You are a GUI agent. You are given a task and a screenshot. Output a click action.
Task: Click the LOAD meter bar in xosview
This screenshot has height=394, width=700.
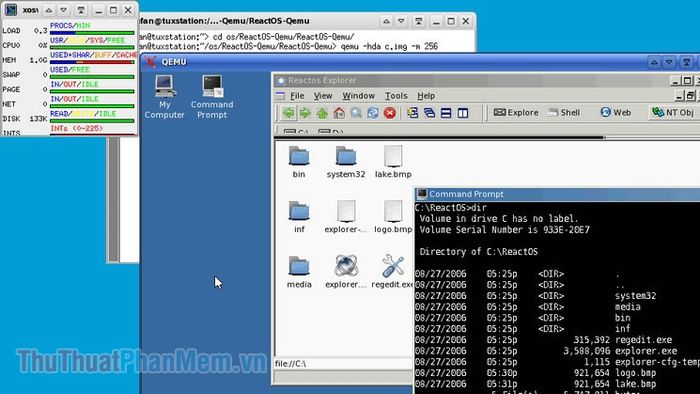92,33
